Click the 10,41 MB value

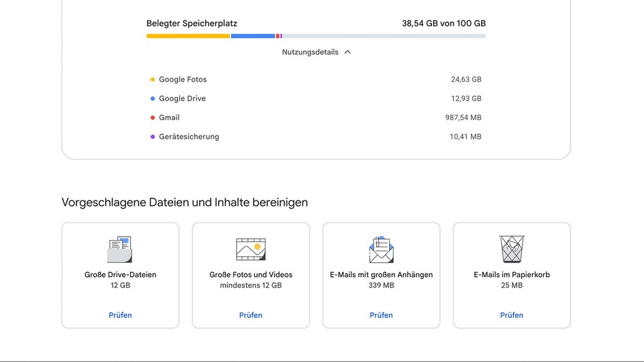(466, 137)
